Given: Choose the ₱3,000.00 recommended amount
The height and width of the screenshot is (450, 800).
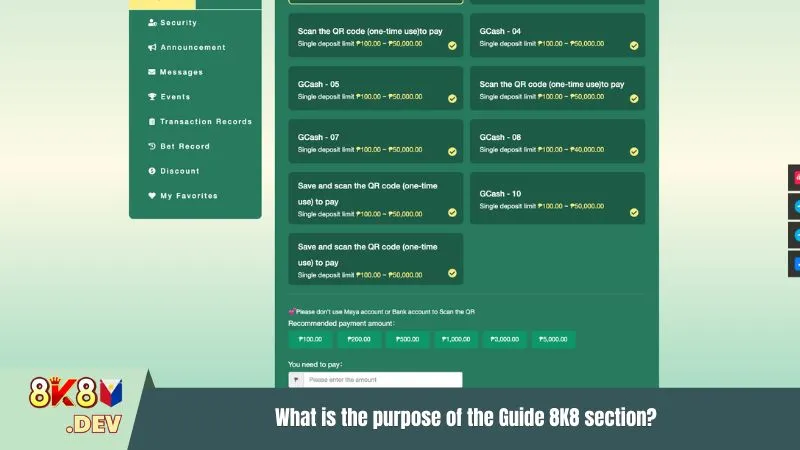Looking at the screenshot, I should tap(505, 339).
